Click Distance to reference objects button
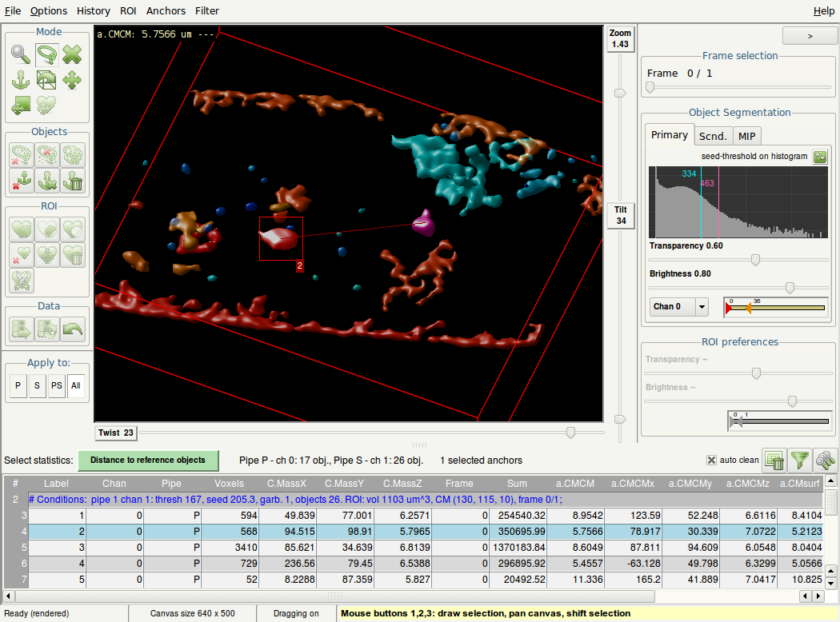The width and height of the screenshot is (840, 622). click(147, 461)
